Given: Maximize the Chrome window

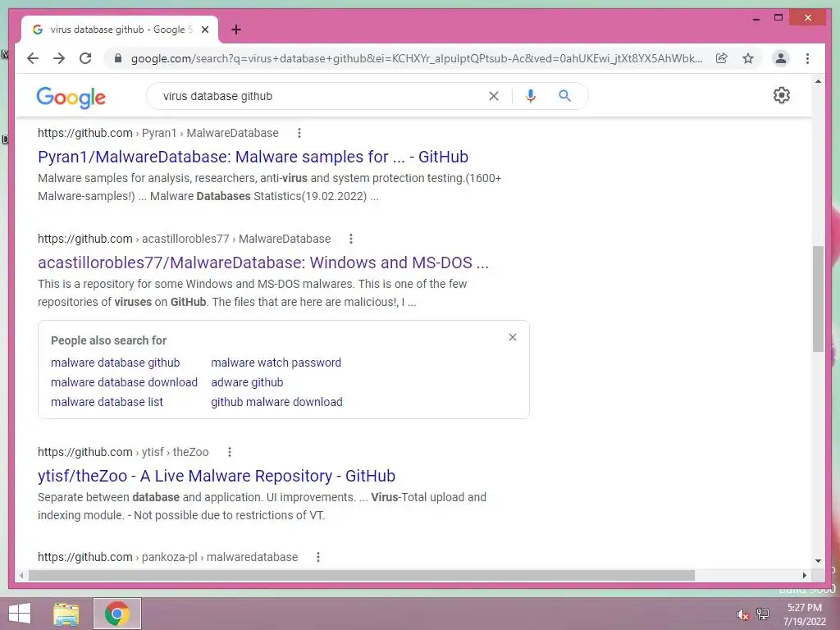Looking at the screenshot, I should 778,18.
